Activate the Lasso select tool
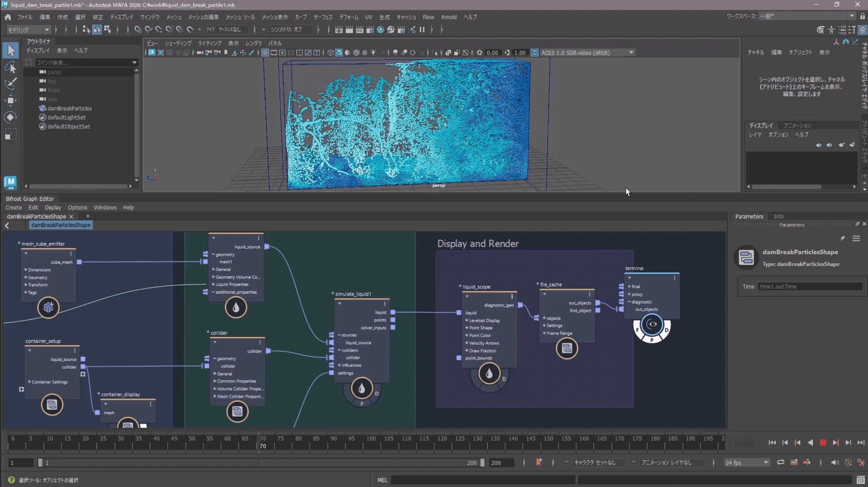This screenshot has width=868, height=487. [11, 67]
